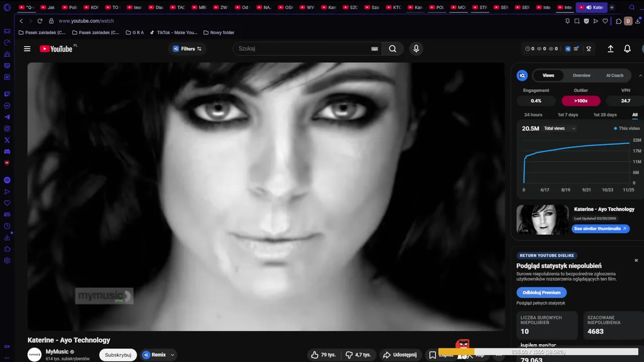Image resolution: width=644 pixels, height=362 pixels.
Task: Click the upload arrow icon in YouTube header
Action: click(x=610, y=49)
